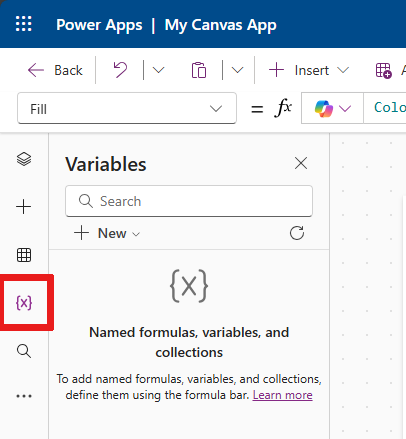This screenshot has height=439, width=406.
Task: Click the Paste clipboard icon
Action: (199, 70)
